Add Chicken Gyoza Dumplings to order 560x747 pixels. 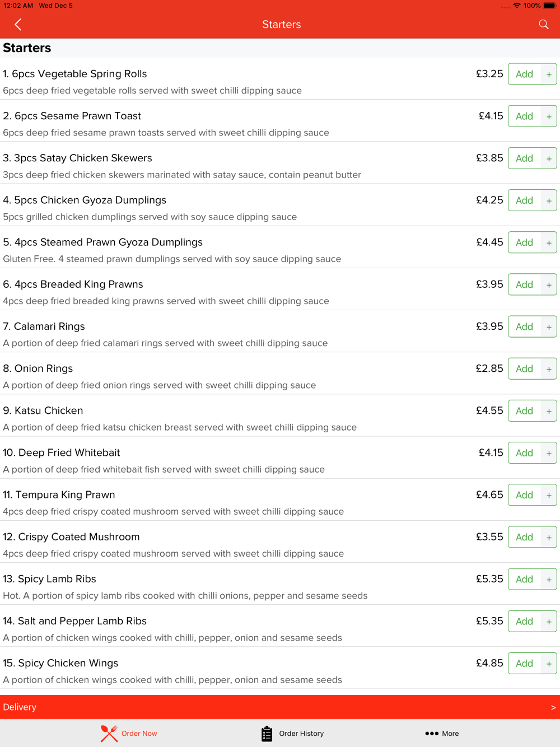525,200
